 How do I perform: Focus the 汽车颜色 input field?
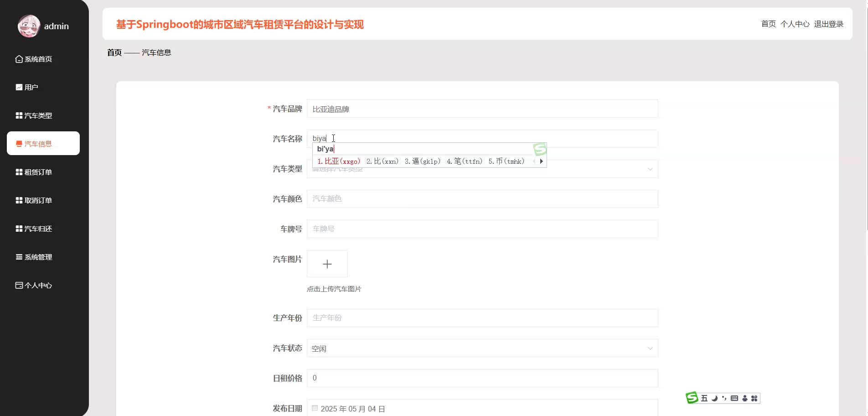pos(482,199)
